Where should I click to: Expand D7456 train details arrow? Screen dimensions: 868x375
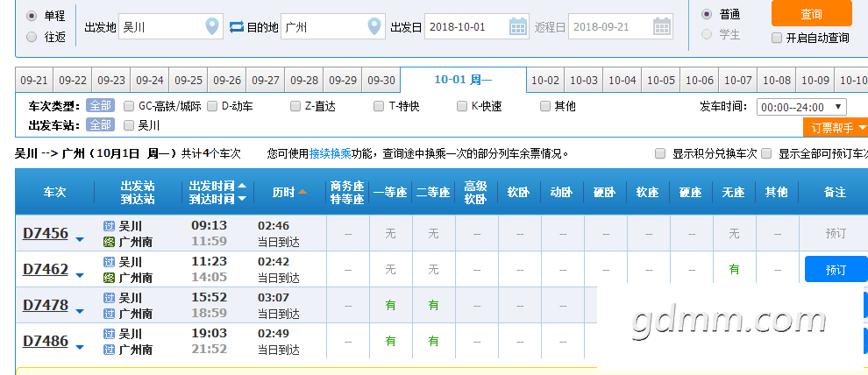click(x=80, y=240)
